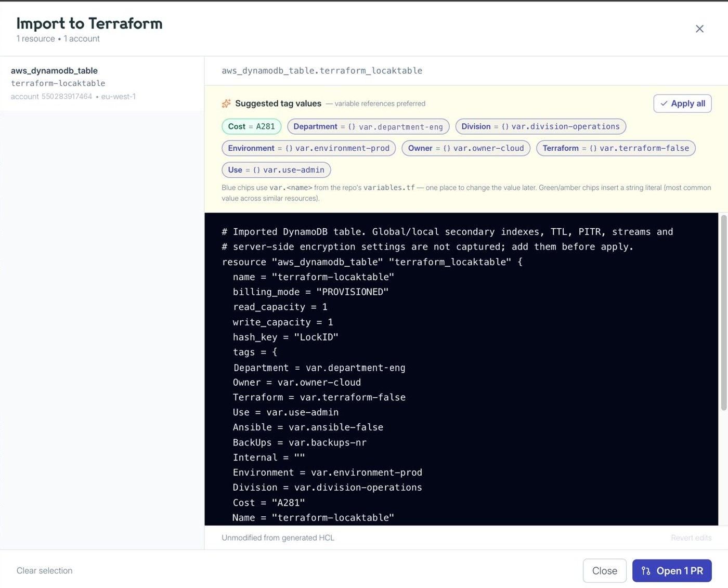Apply the Cost = A281 tag chip
Screen dimensions: 728x588
252,126
